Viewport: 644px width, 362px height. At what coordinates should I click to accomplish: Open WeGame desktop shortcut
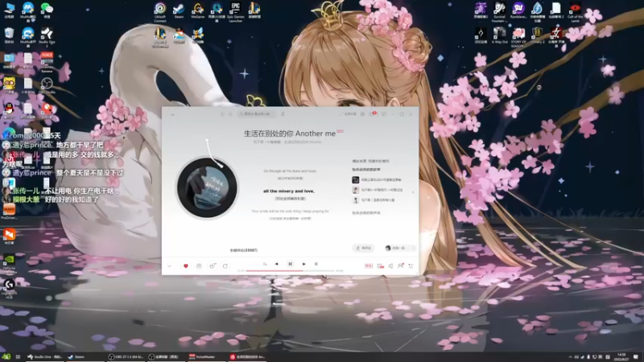click(x=197, y=10)
